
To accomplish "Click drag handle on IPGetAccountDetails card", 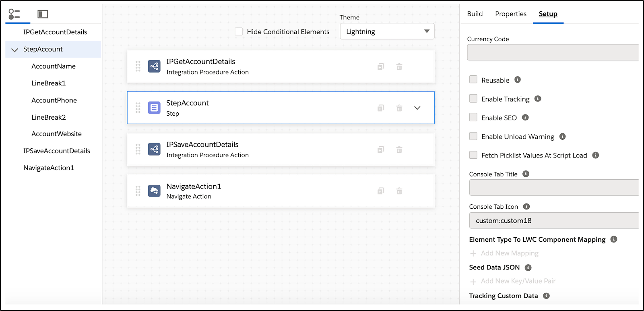I will [x=138, y=66].
